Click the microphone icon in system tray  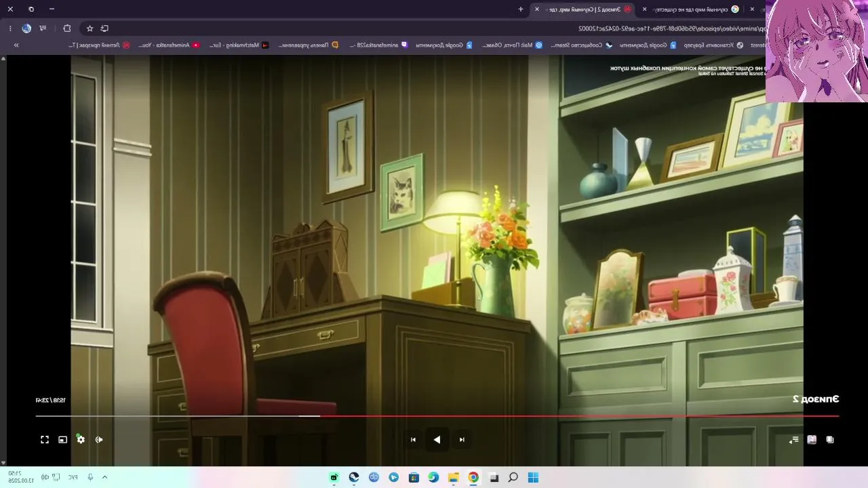click(x=90, y=477)
